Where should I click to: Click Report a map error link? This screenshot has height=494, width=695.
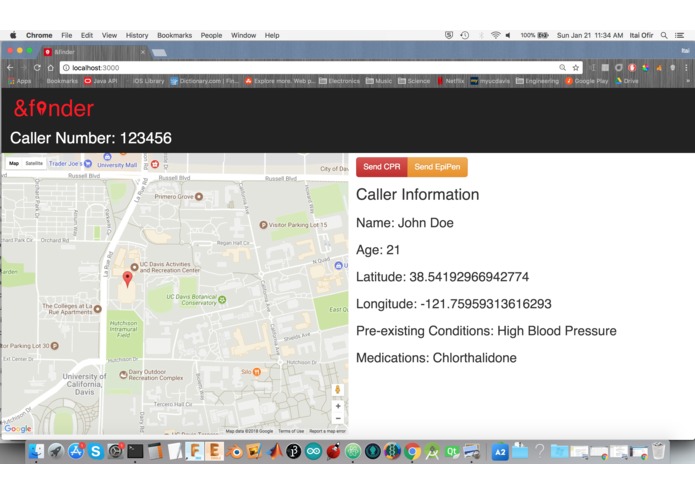tap(328, 431)
